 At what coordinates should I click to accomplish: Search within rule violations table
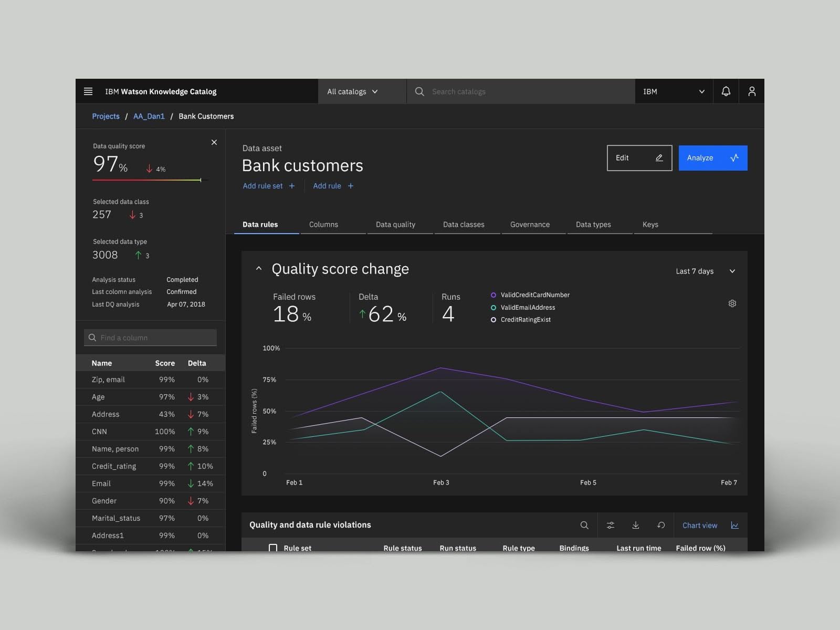click(584, 525)
